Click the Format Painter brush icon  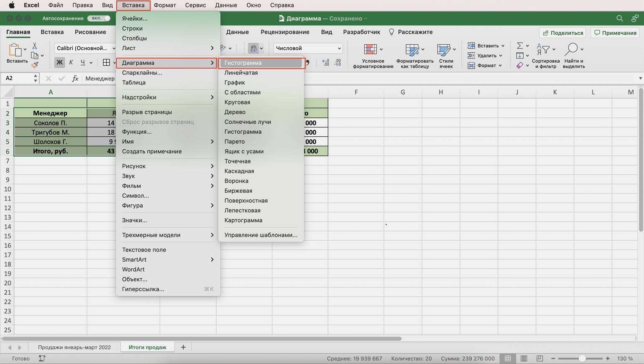coord(35,65)
